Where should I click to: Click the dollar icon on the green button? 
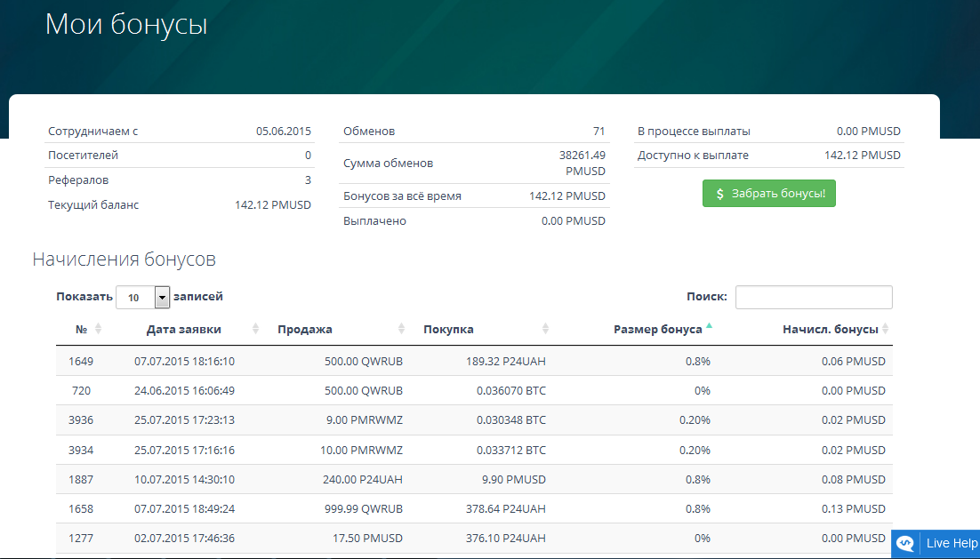[x=719, y=194]
